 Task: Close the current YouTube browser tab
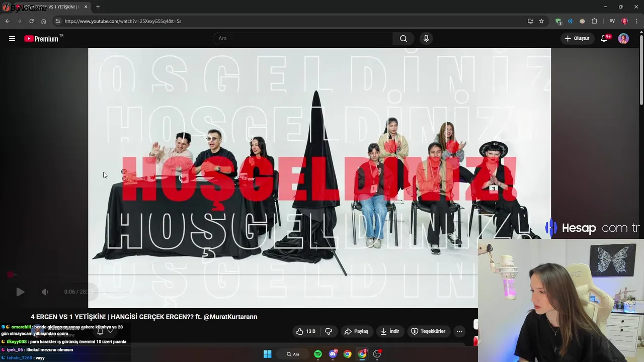coord(86,7)
